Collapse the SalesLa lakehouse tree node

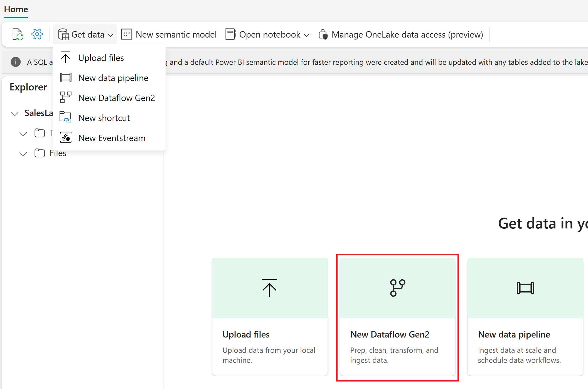click(x=14, y=114)
